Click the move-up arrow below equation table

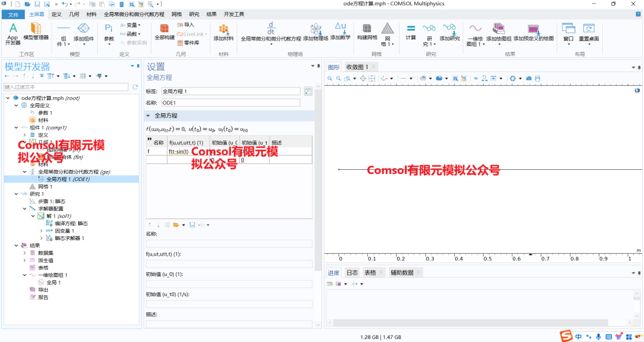click(150, 225)
